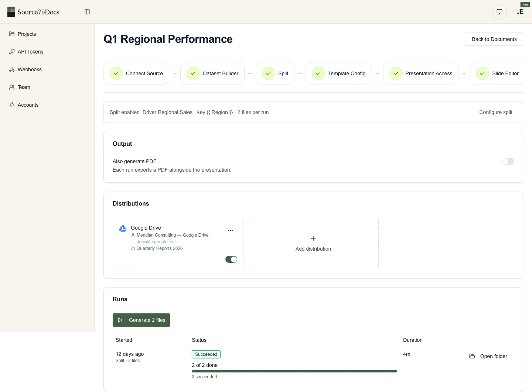The height and width of the screenshot is (392, 532).
Task: Go to the Split step
Action: click(x=275, y=73)
